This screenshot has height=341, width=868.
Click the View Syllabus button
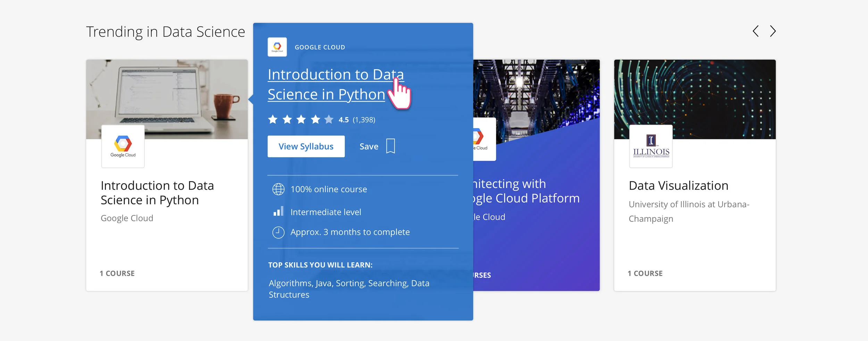click(306, 146)
